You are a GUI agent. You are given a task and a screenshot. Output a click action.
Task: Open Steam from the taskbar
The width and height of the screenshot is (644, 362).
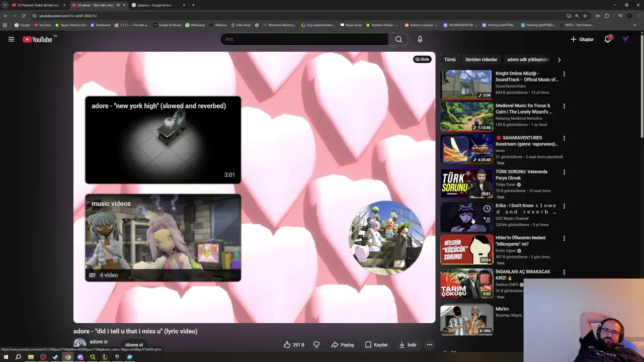click(55, 357)
